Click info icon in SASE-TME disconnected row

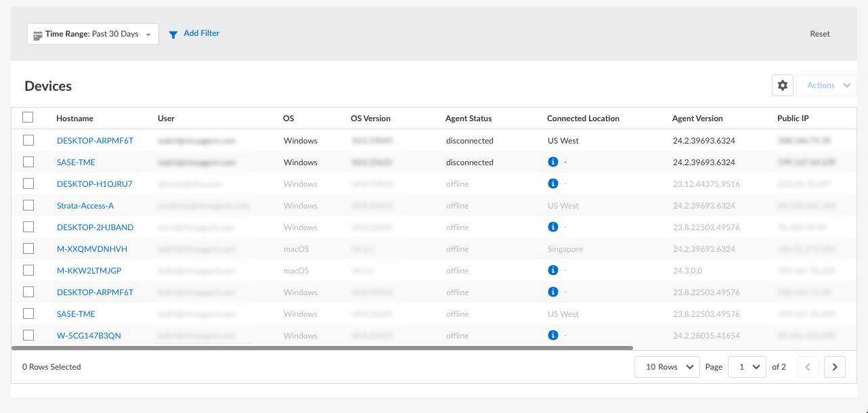pyautogui.click(x=552, y=162)
